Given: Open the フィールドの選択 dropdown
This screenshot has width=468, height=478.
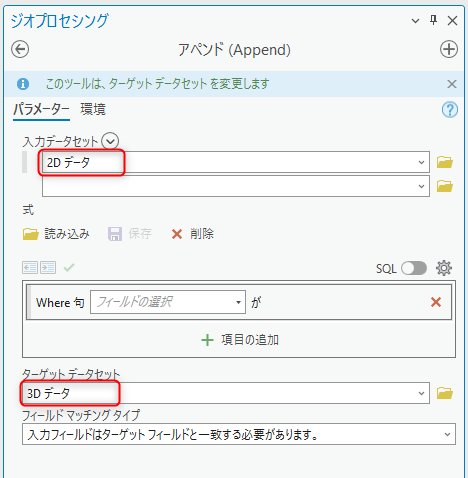Looking at the screenshot, I should 168,302.
